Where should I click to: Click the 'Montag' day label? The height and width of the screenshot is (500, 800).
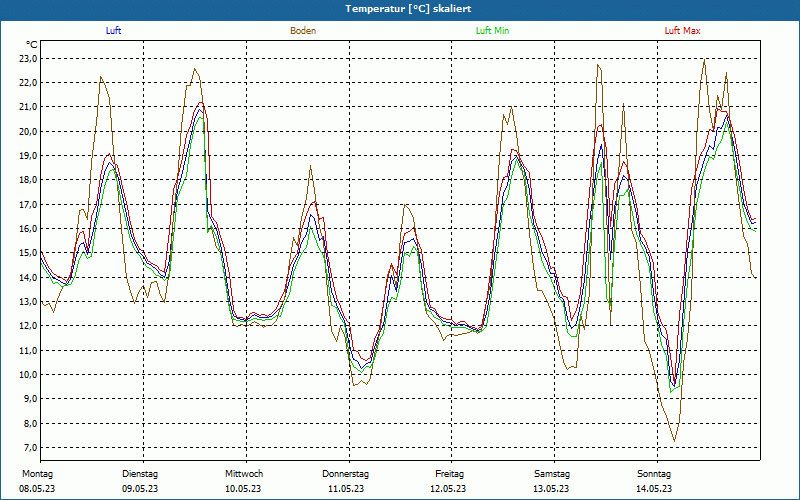[x=37, y=474]
